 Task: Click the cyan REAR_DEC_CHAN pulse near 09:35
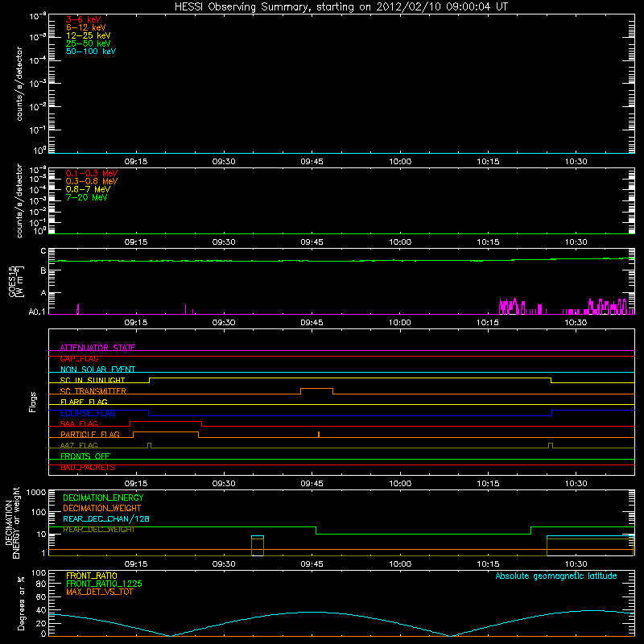click(258, 536)
